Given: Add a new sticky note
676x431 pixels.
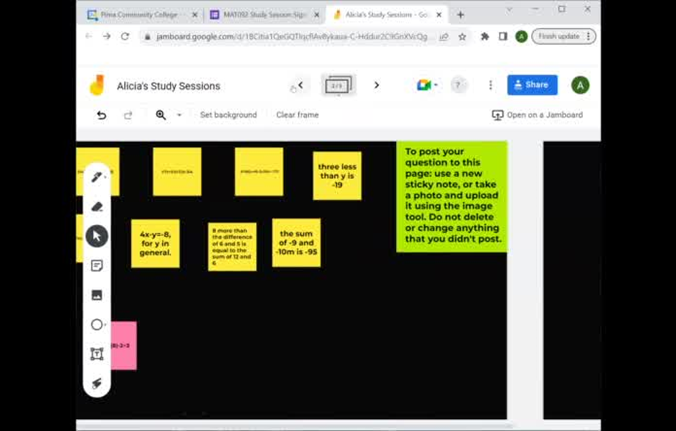Looking at the screenshot, I should [x=96, y=266].
